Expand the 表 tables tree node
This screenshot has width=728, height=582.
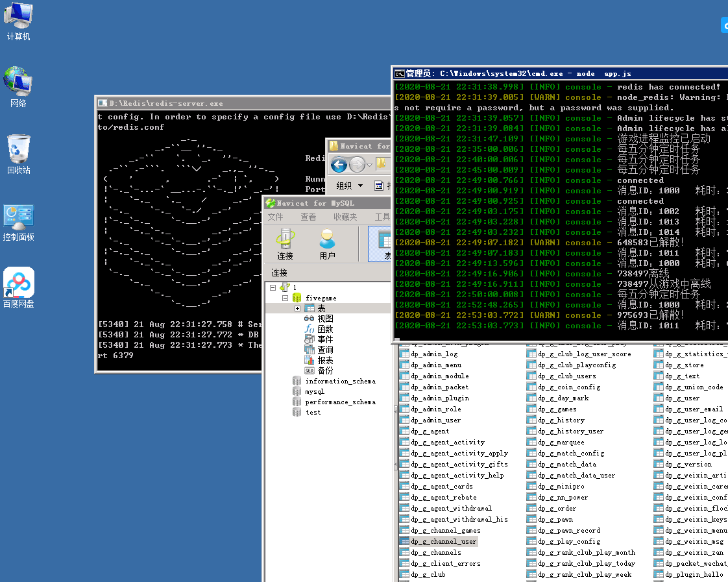pyautogui.click(x=297, y=308)
